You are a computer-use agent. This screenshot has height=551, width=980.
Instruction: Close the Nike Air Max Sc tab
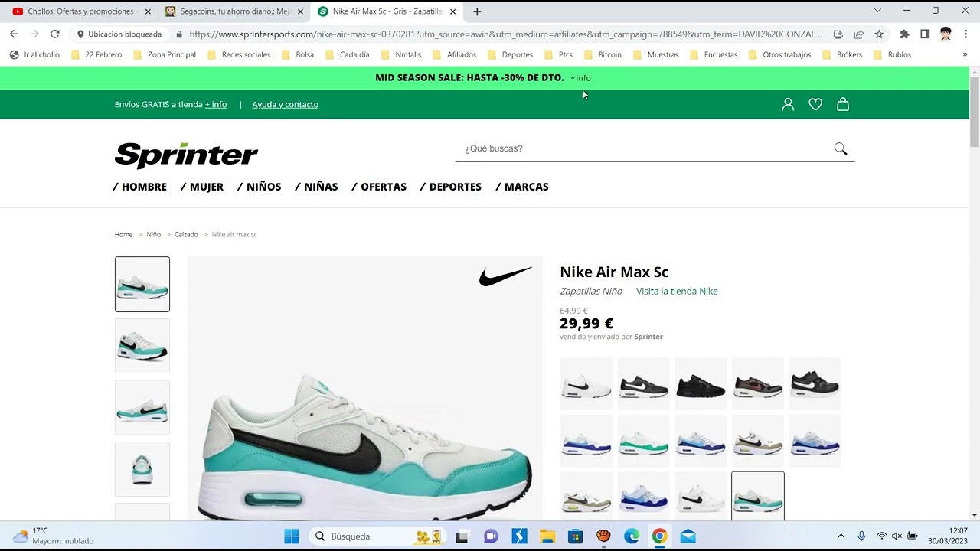(x=453, y=11)
